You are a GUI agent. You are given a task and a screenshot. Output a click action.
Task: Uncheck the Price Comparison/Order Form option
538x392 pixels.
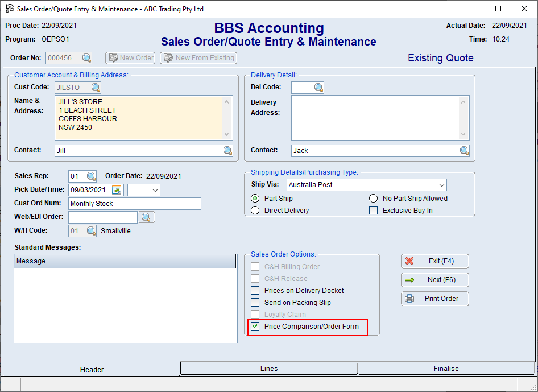point(254,327)
